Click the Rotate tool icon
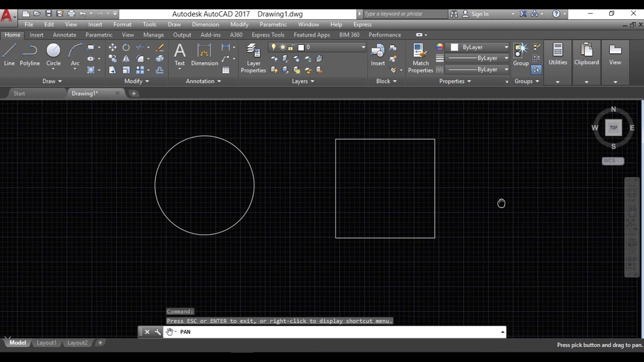 click(x=126, y=47)
